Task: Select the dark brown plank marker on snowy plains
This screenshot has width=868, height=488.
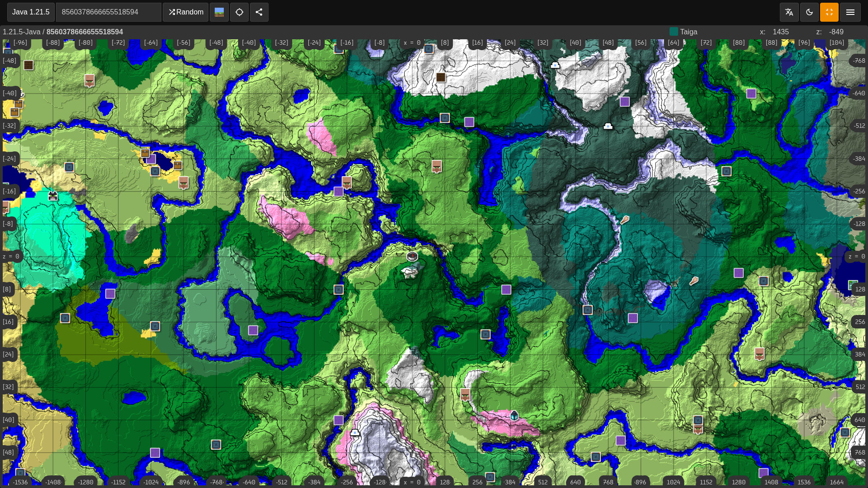Action: click(441, 77)
